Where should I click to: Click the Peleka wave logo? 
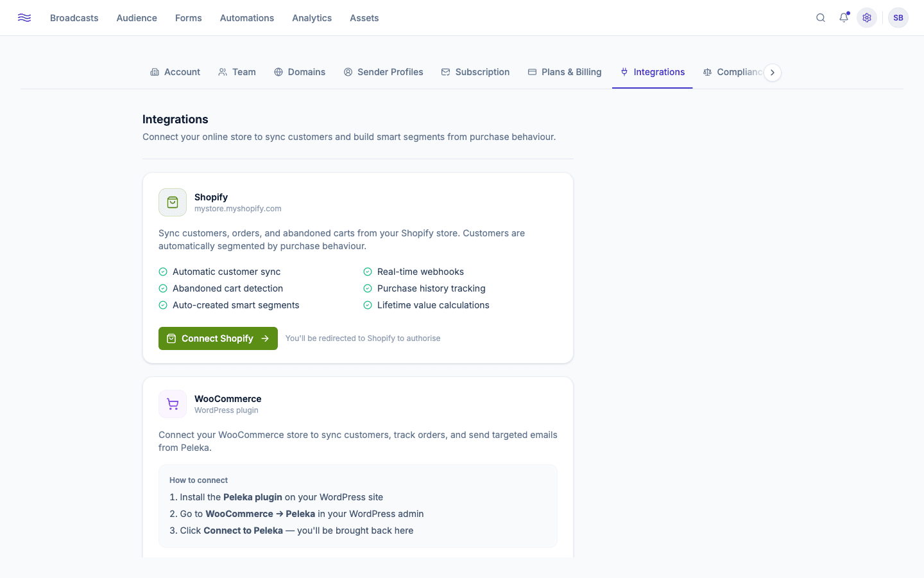pos(24,18)
